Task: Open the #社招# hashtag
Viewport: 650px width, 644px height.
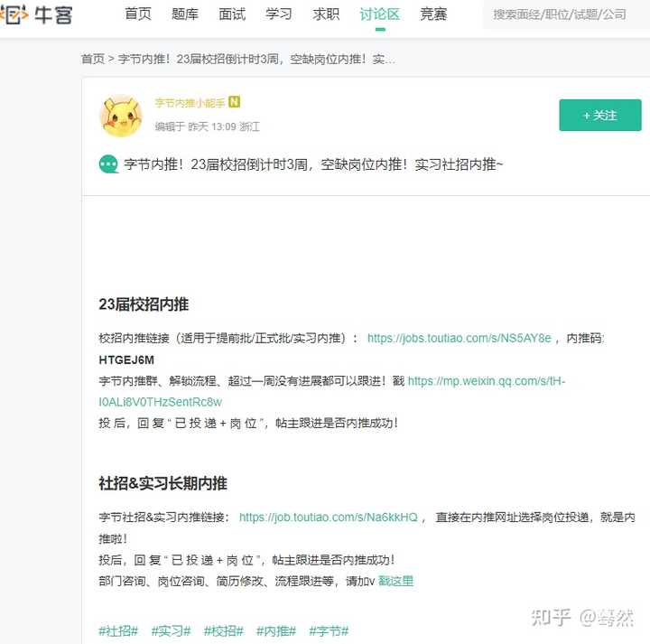Action: coord(118,630)
